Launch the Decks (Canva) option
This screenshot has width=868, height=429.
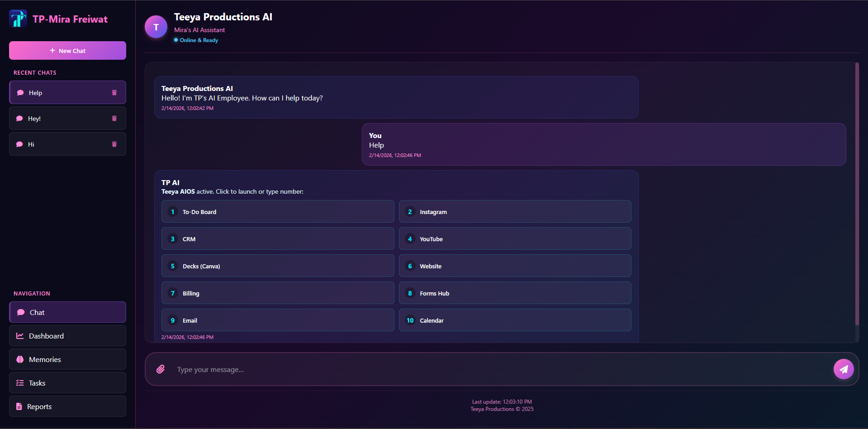tap(277, 266)
